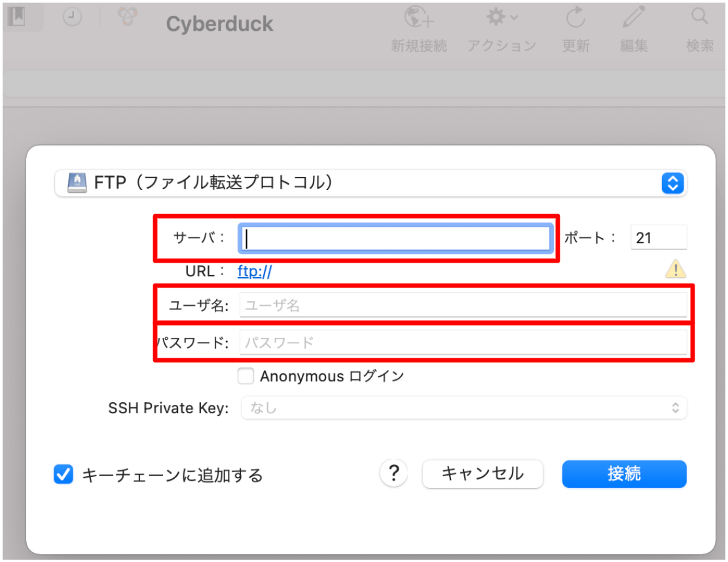Click the bookmarks icon in toolbar

pyautogui.click(x=18, y=17)
